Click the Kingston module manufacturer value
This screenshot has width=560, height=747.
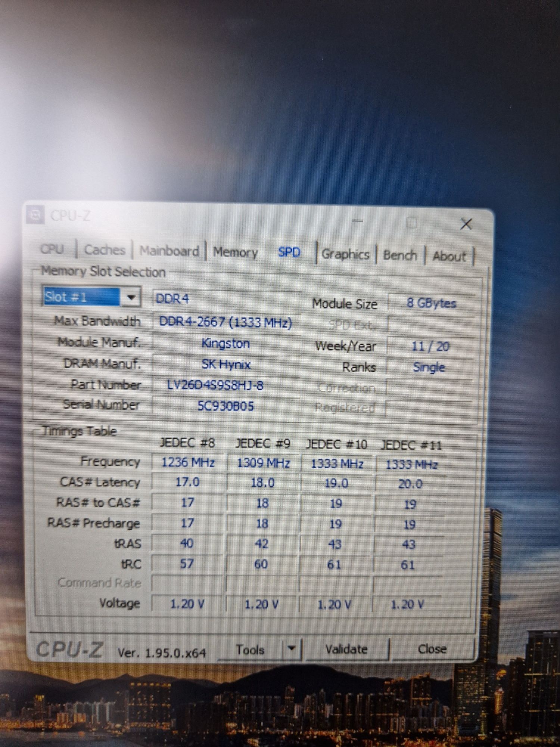[x=226, y=343]
